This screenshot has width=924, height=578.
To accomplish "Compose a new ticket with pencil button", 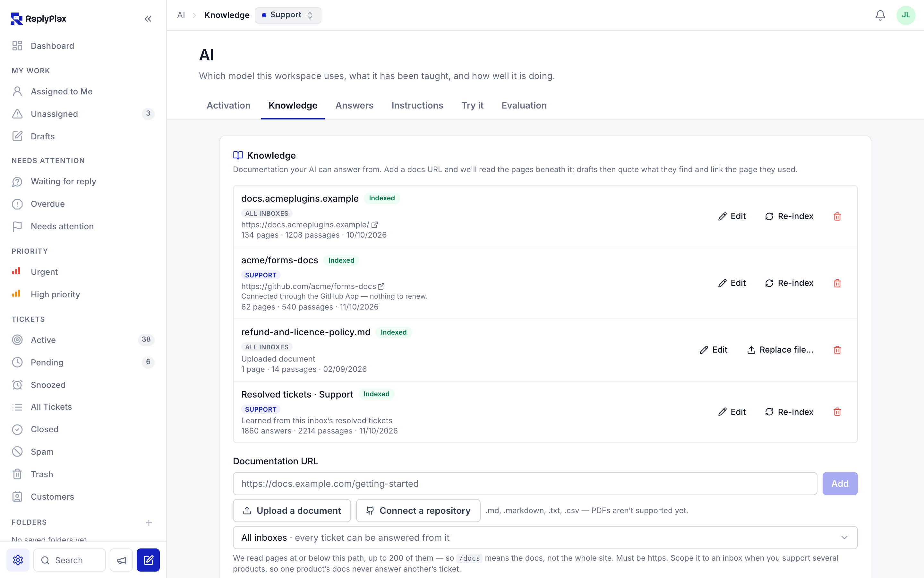I will (x=148, y=560).
